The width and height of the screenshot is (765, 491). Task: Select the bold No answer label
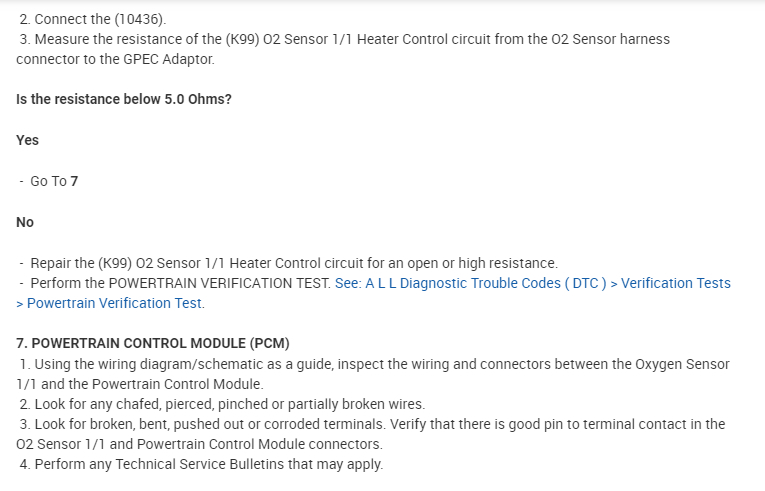[x=25, y=222]
